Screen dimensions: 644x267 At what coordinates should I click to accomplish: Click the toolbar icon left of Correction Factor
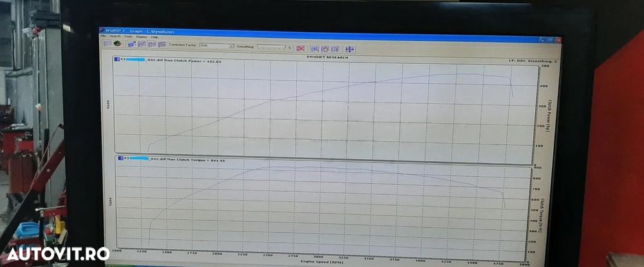coord(162,44)
